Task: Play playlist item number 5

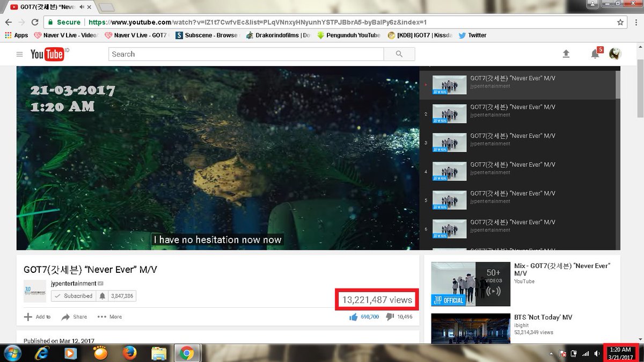Action: pos(518,201)
